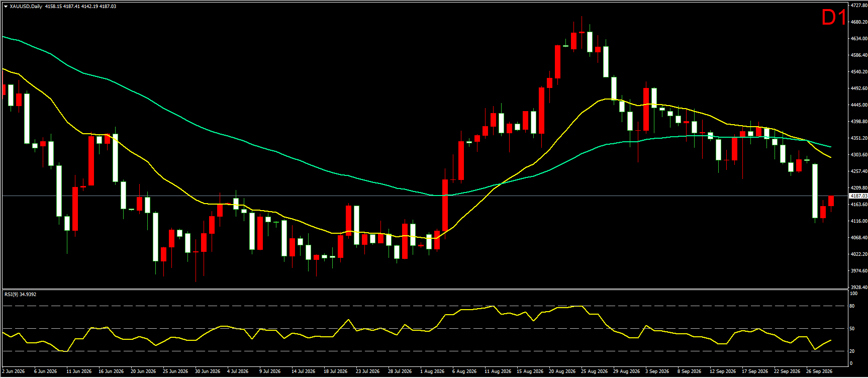The width and height of the screenshot is (868, 378).
Task: Select the red D1 timeframe label
Action: (834, 18)
